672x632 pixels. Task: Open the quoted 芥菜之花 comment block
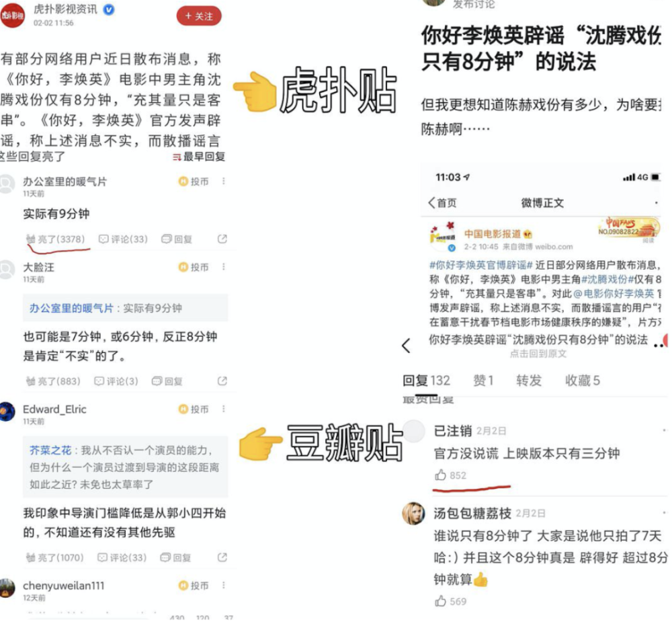pos(125,467)
